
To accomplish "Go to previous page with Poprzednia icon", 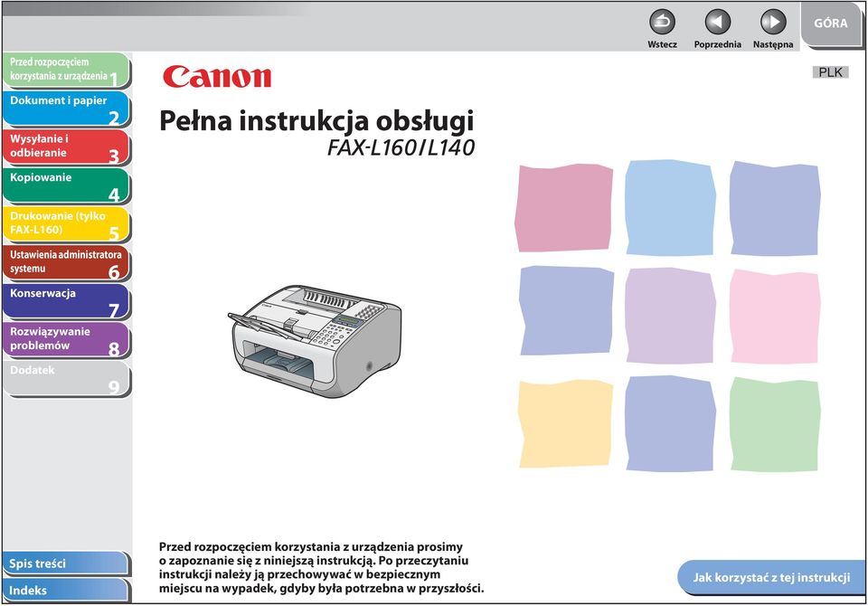I will coord(717,22).
